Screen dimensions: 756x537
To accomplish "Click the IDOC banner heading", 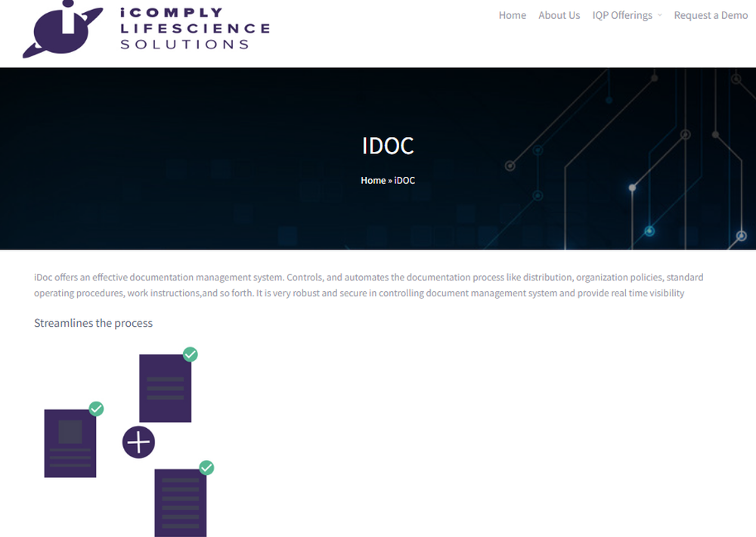I will pos(388,146).
